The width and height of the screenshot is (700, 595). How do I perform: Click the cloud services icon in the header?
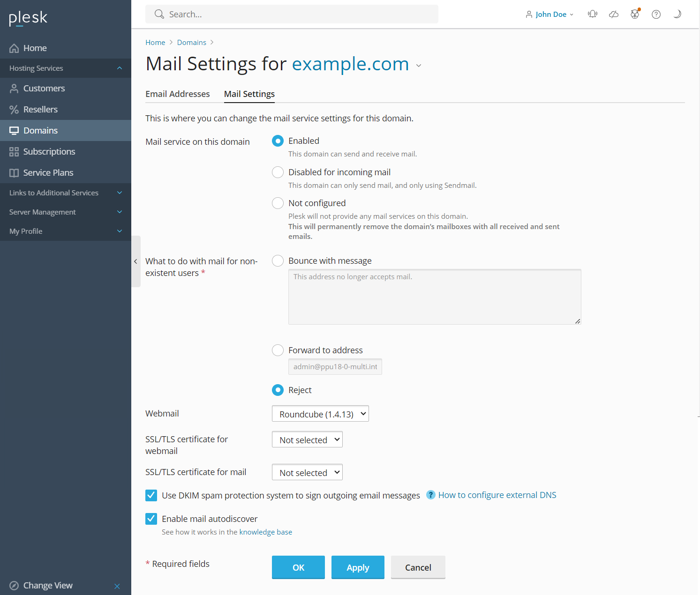point(613,14)
